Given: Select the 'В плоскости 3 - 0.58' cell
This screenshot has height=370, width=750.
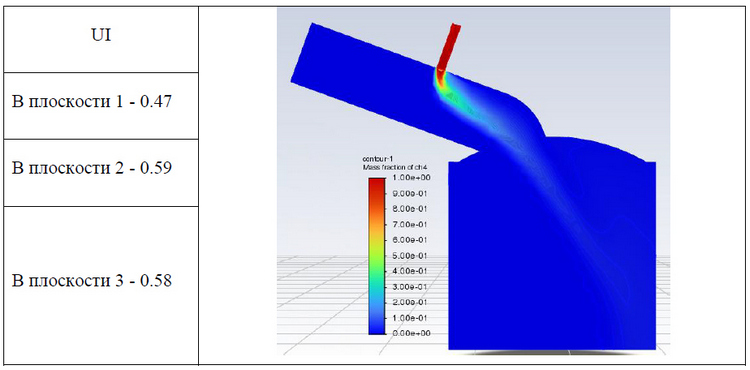Looking at the screenshot, I should point(100,285).
